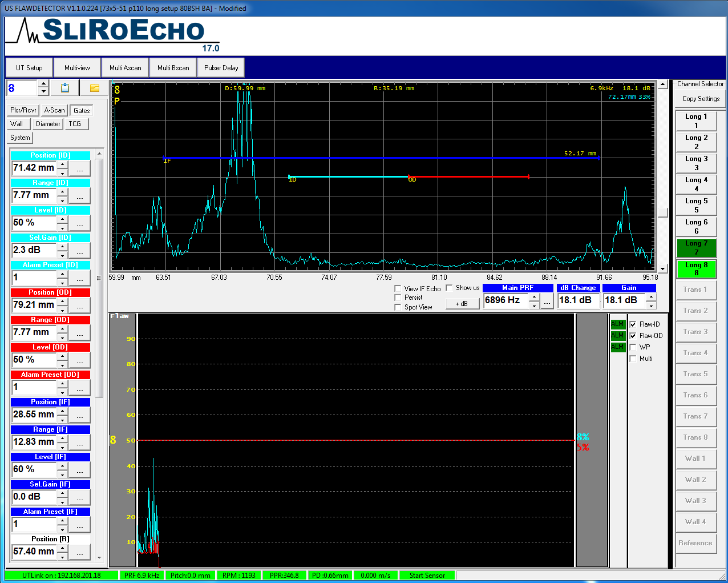The image size is (728, 583).
Task: Open the '...' editor for Position [ID]
Action: (80, 168)
